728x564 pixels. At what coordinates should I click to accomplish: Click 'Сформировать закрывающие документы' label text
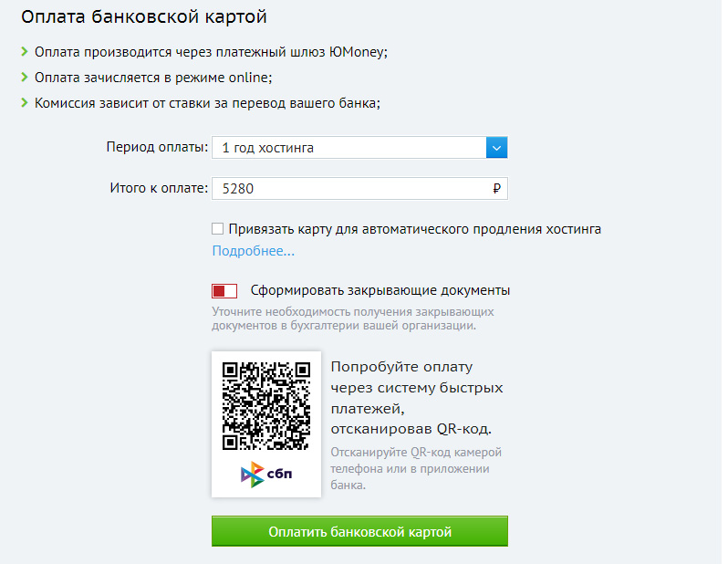click(x=380, y=290)
